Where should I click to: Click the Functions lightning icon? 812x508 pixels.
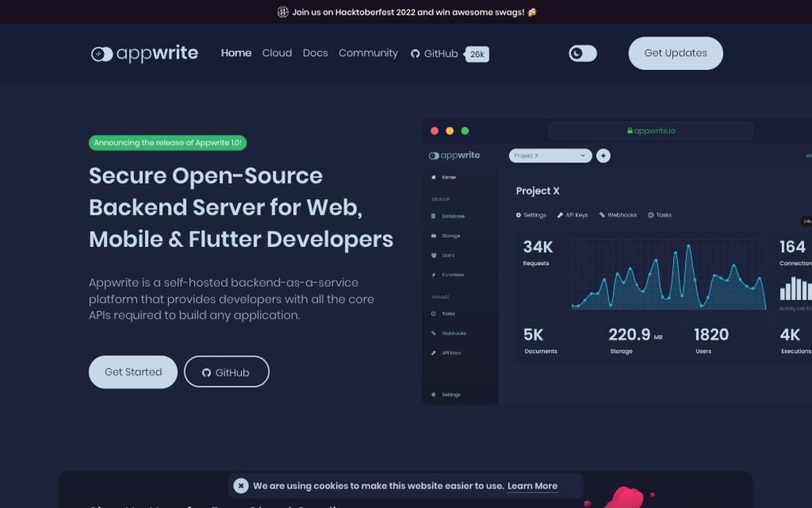click(434, 275)
